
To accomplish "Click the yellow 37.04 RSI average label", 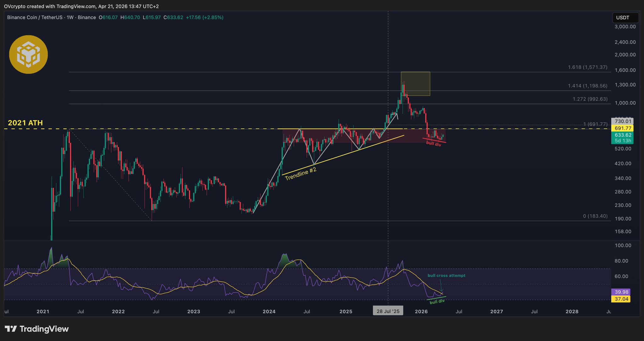I will pyautogui.click(x=621, y=299).
